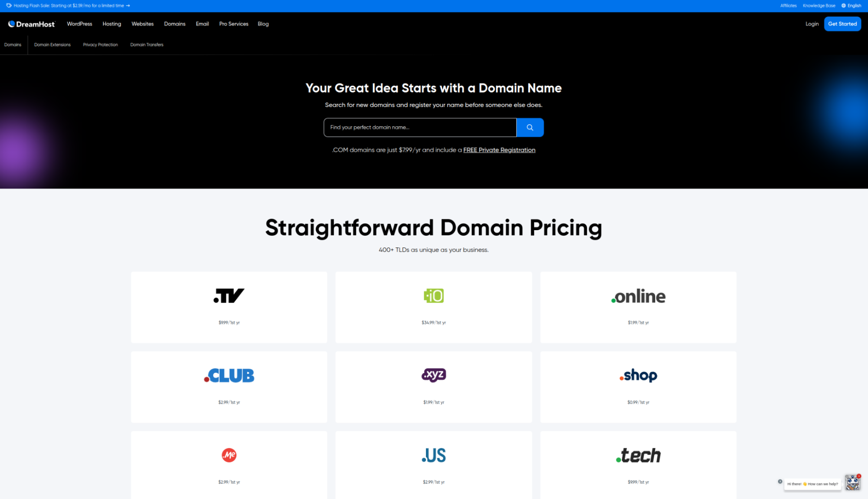Click the .TV domain icon

coord(228,295)
